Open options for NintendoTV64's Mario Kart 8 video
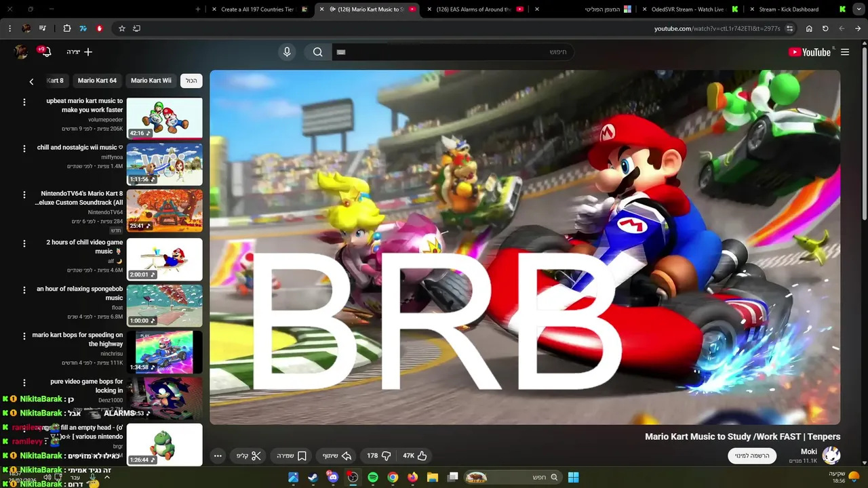Viewport: 868px width, 488px height. (x=24, y=195)
